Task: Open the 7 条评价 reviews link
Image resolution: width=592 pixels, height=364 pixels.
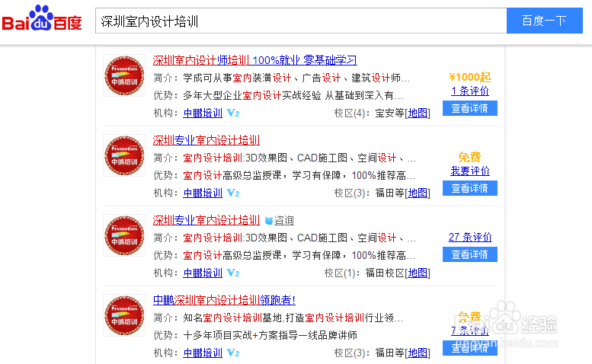Action: coord(470,330)
